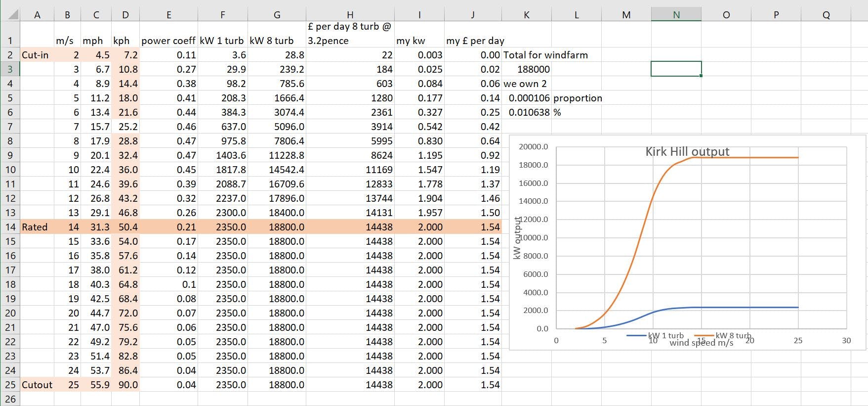Select the highlighted column N header

click(x=676, y=15)
